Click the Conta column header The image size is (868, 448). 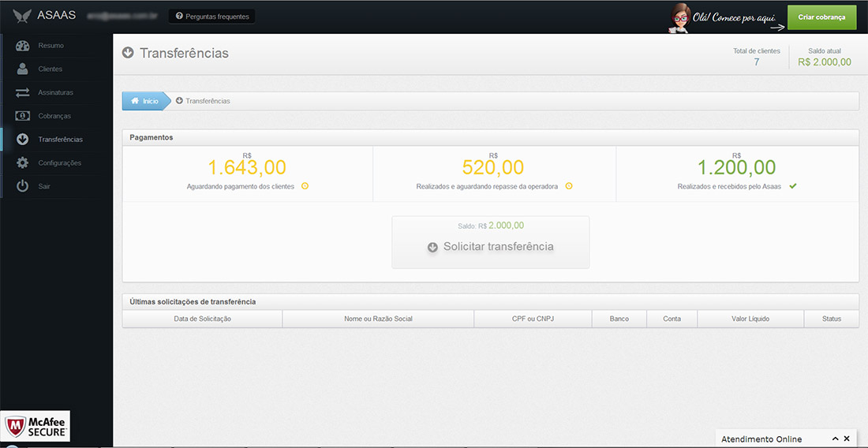point(672,319)
